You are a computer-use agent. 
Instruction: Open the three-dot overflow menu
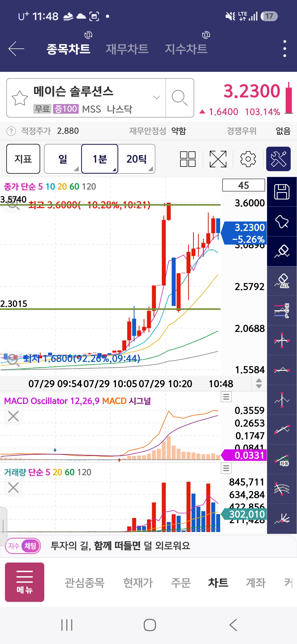click(285, 49)
